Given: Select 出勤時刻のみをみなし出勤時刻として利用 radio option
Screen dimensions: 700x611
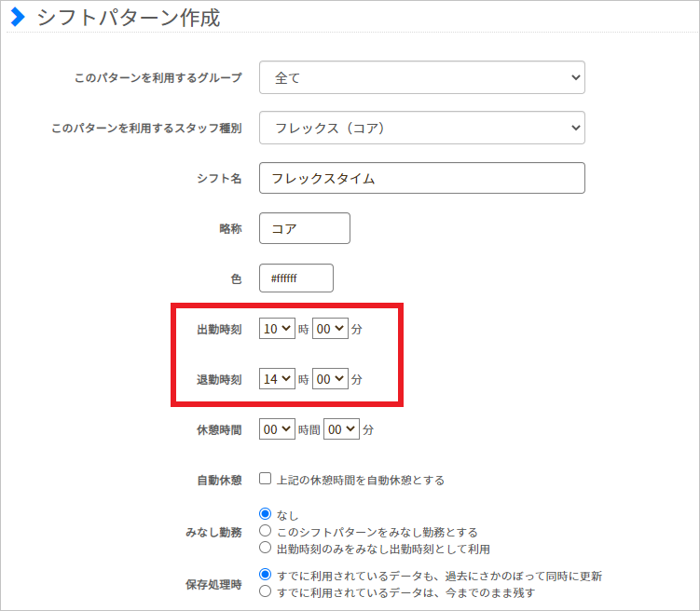Looking at the screenshot, I should coord(266,548).
